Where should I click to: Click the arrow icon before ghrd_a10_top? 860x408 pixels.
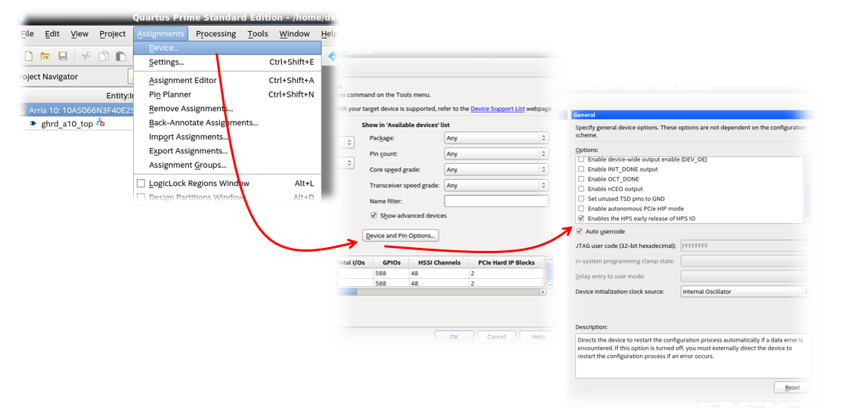33,124
